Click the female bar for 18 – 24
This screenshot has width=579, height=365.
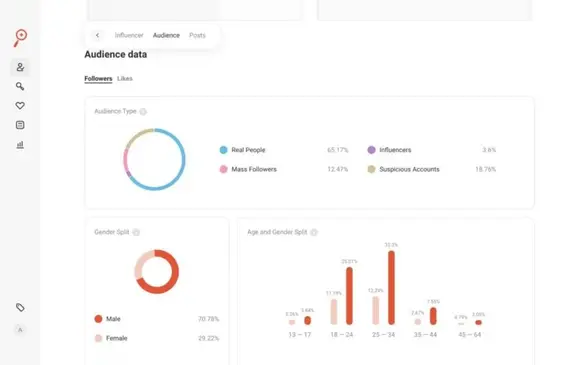334,312
